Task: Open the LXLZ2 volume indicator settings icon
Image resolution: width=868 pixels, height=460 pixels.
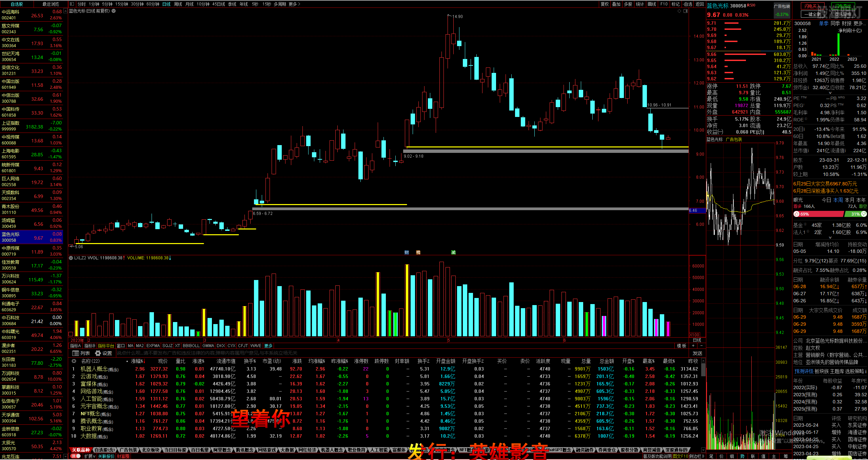Action: pos(71,258)
